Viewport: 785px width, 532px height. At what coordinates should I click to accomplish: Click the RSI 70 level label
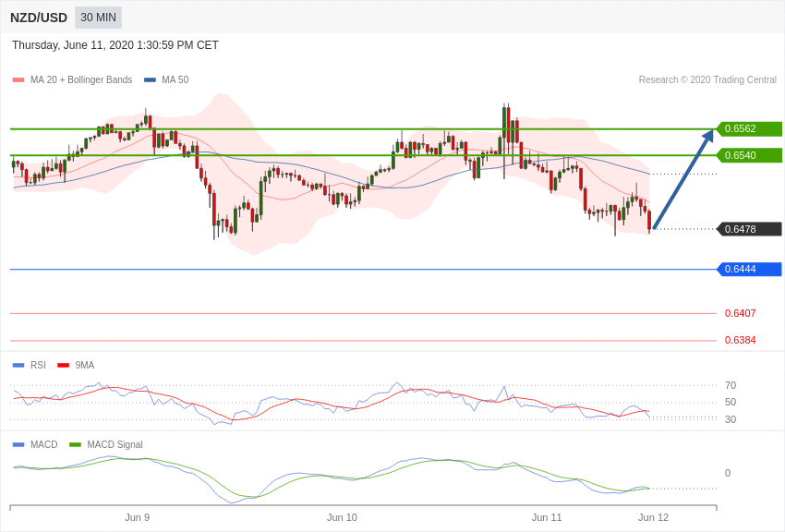coord(731,385)
